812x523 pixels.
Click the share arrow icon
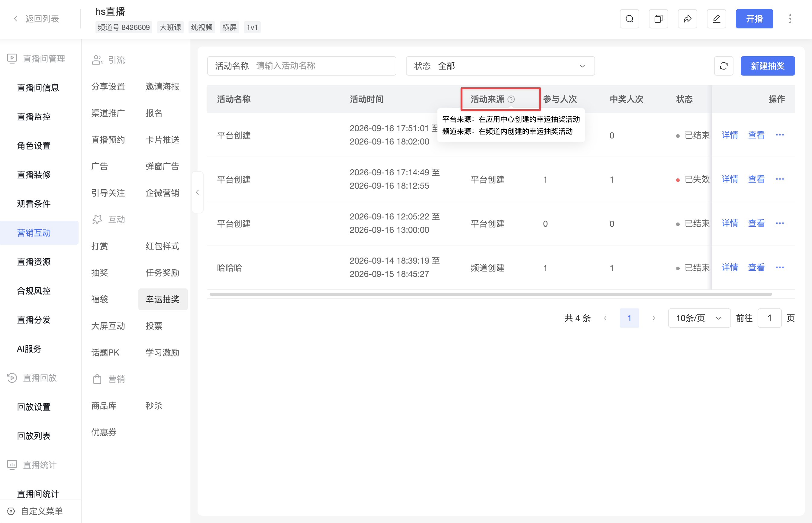click(688, 19)
